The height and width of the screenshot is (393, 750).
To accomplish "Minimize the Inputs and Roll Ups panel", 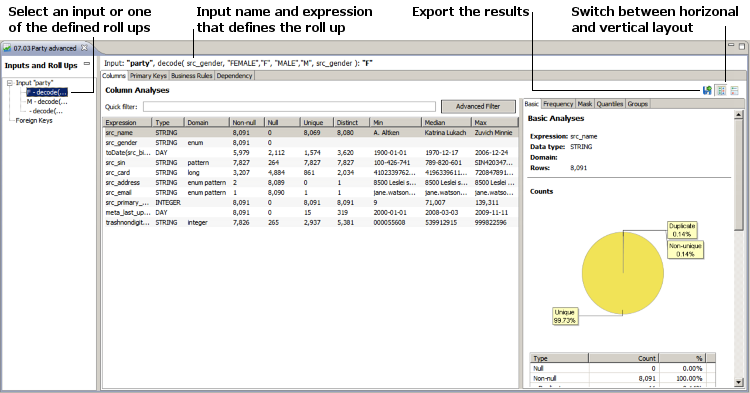I will [x=87, y=64].
